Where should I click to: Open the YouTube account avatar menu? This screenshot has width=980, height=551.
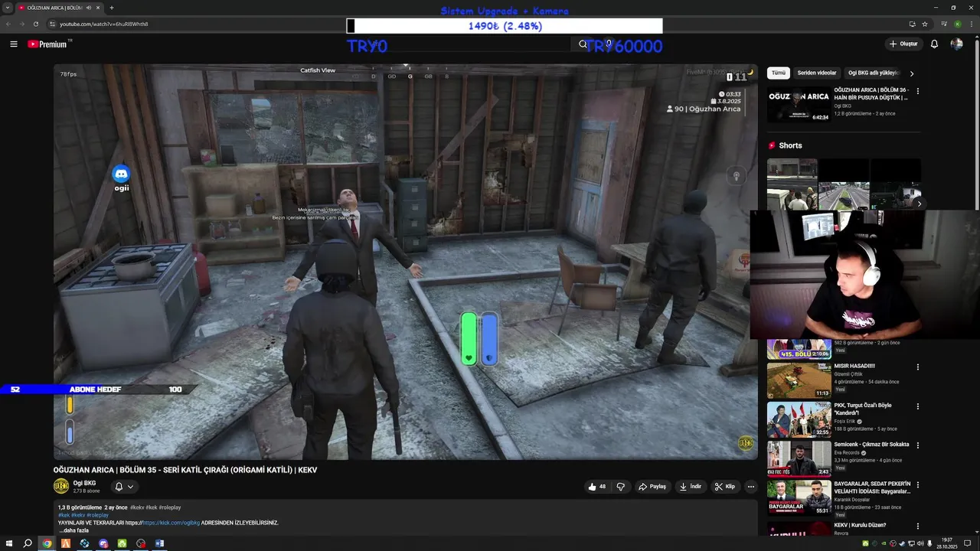(956, 44)
